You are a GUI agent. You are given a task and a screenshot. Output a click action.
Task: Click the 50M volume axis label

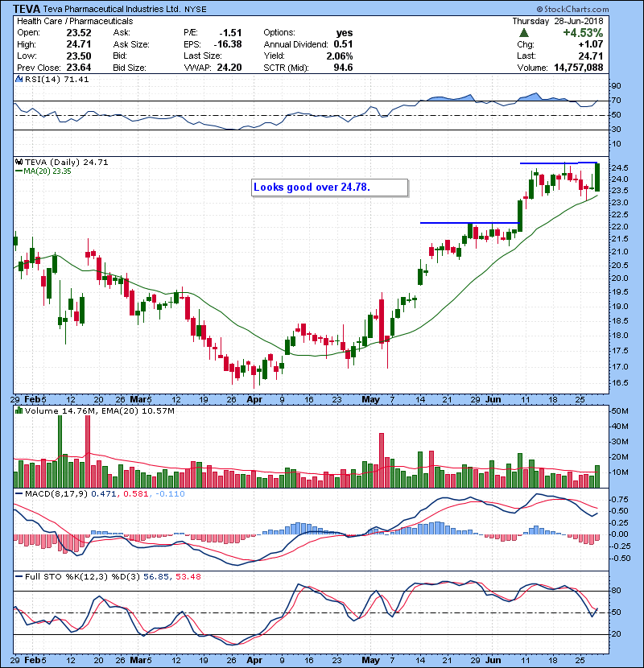[619, 411]
